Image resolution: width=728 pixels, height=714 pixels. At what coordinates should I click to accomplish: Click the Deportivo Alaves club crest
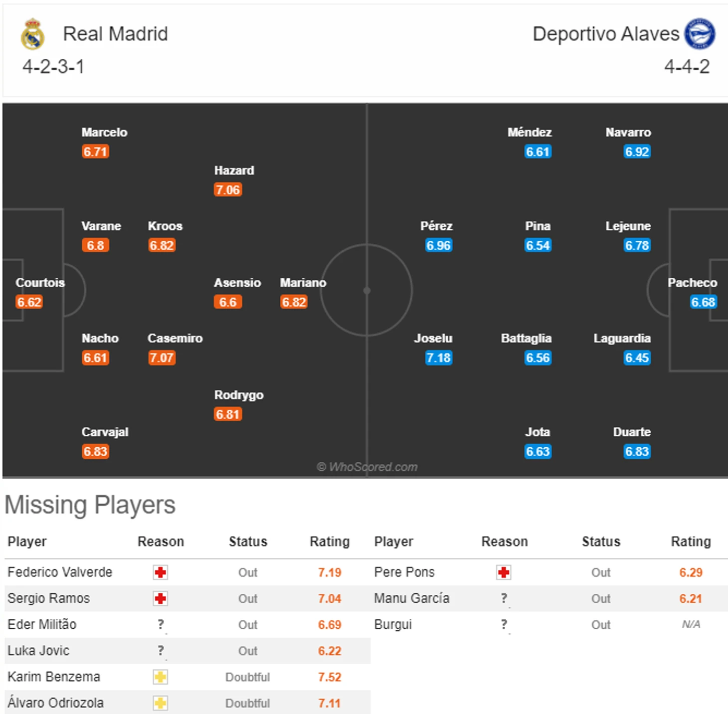tap(700, 34)
